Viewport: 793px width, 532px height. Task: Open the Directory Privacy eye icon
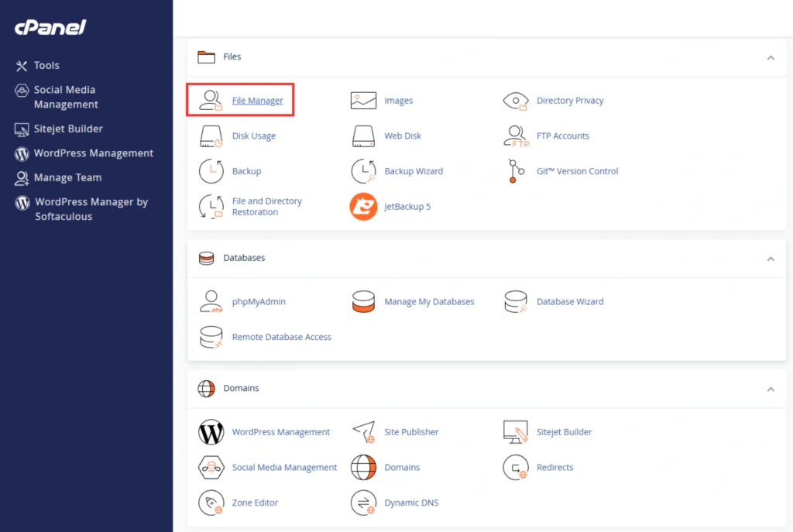click(515, 101)
